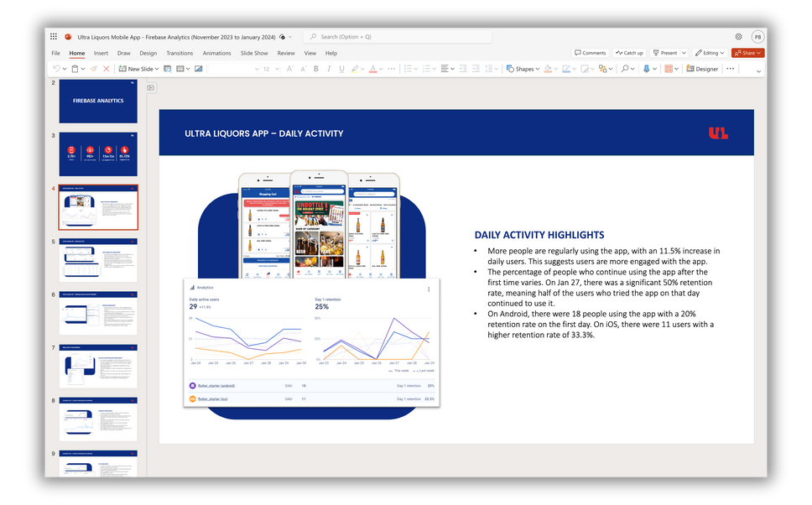Screen dimensions: 812x505
Task: Click the Shape Outline pen icon
Action: [566, 69]
